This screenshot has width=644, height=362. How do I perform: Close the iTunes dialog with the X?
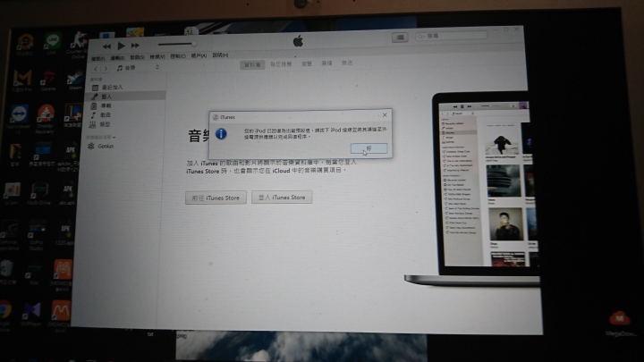[x=385, y=115]
